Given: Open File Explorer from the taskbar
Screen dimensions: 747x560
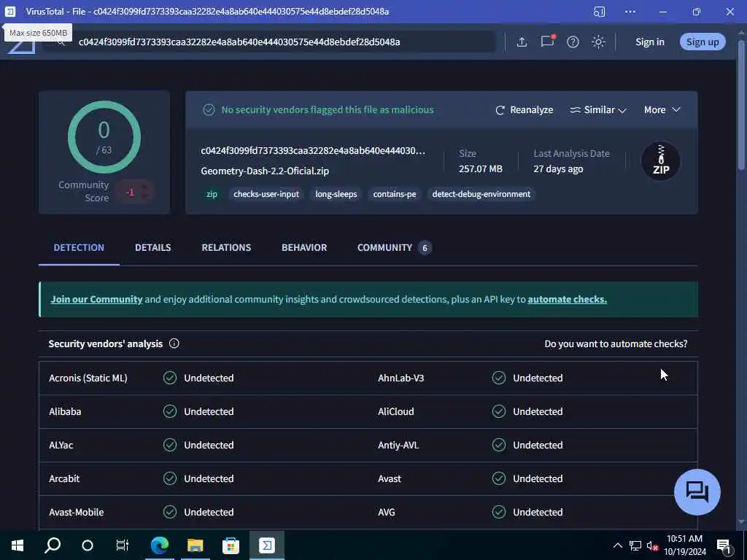Looking at the screenshot, I should (x=196, y=545).
